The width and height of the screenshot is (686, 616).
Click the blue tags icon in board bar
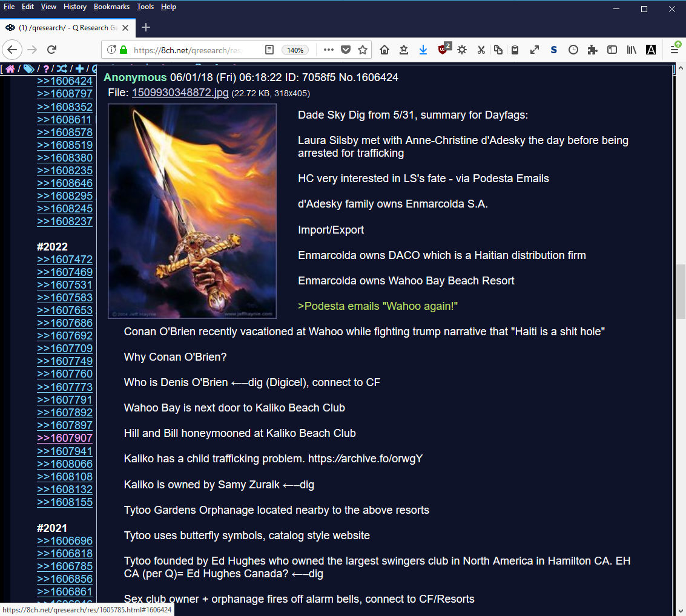click(29, 69)
